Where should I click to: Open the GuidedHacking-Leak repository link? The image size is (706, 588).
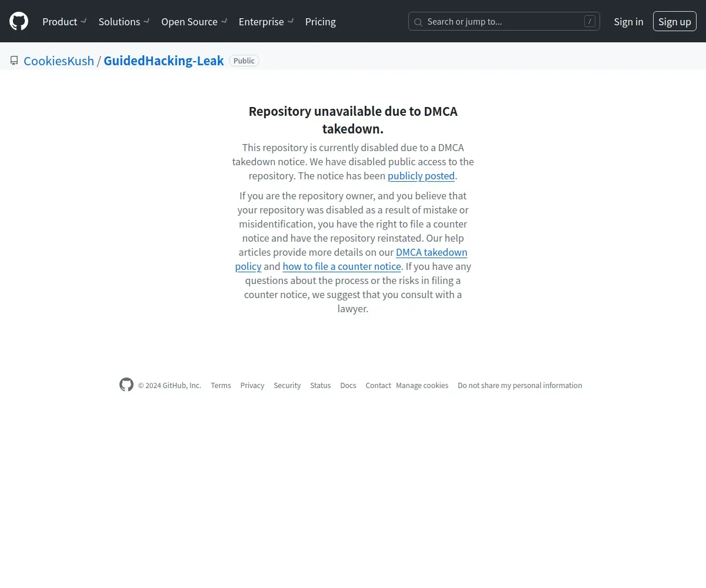(x=164, y=61)
